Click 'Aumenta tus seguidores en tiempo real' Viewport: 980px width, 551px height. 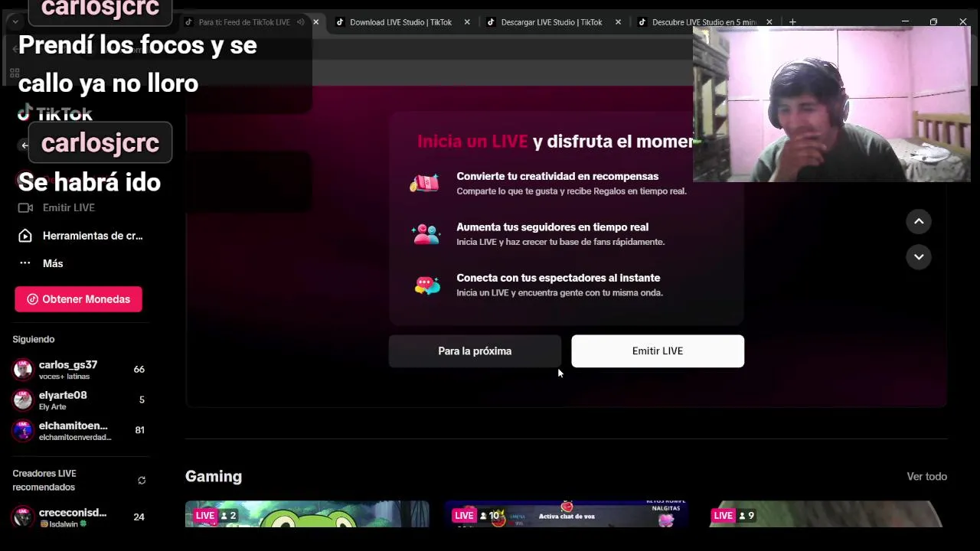click(x=552, y=227)
